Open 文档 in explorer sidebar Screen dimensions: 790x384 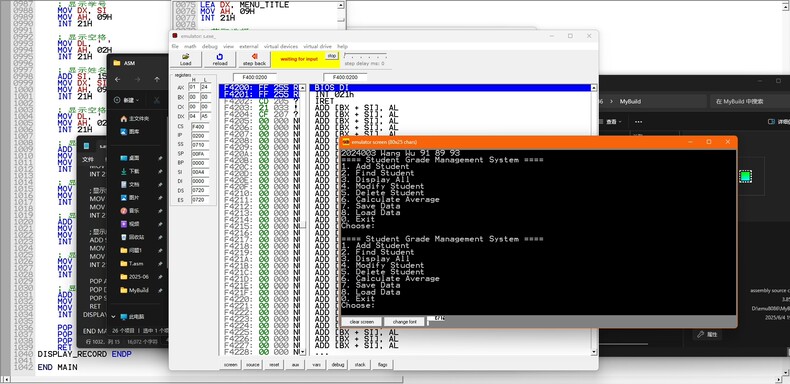click(x=130, y=184)
